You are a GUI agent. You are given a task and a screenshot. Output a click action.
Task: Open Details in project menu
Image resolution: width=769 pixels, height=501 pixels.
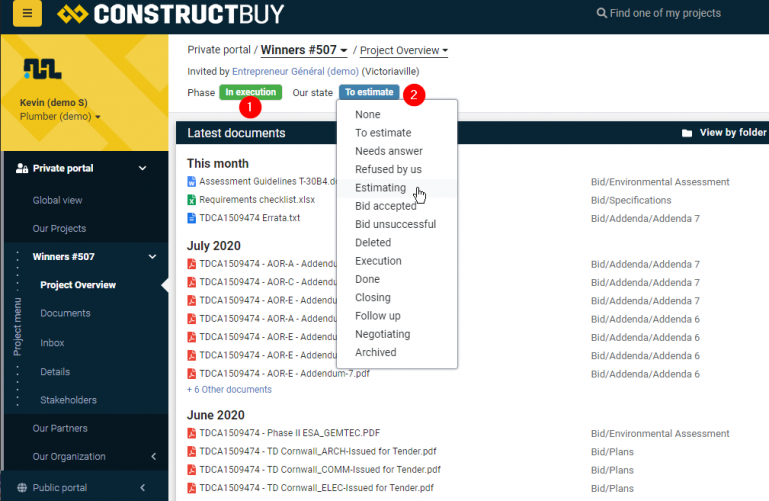pos(55,372)
